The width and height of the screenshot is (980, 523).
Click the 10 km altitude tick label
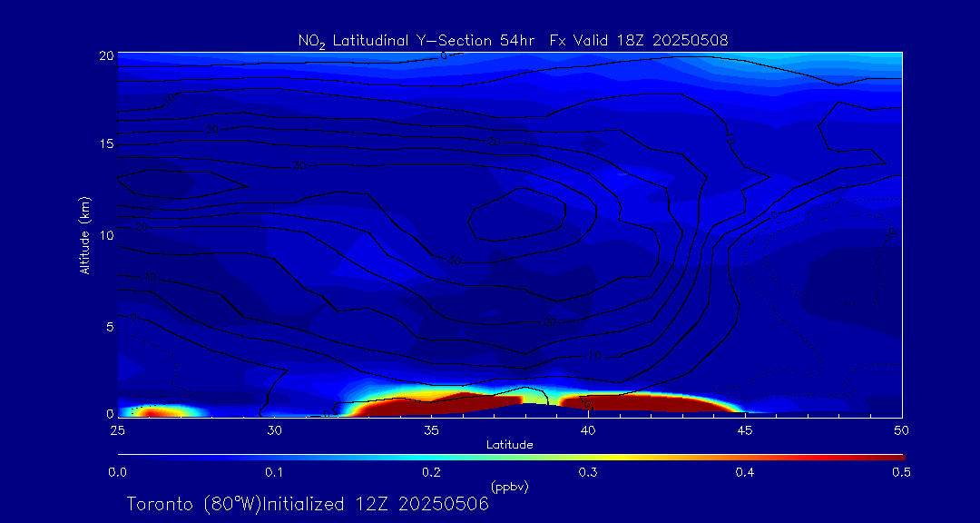105,235
